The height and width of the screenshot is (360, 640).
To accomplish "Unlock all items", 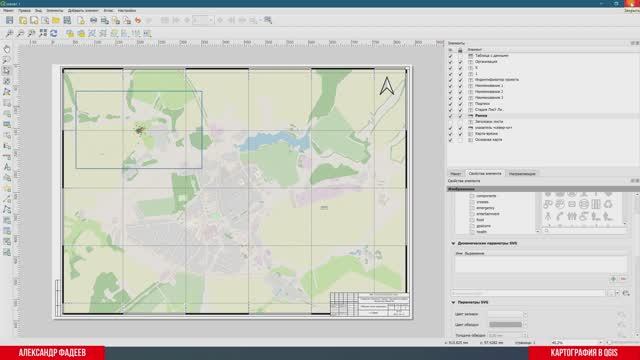I will pos(81,33).
